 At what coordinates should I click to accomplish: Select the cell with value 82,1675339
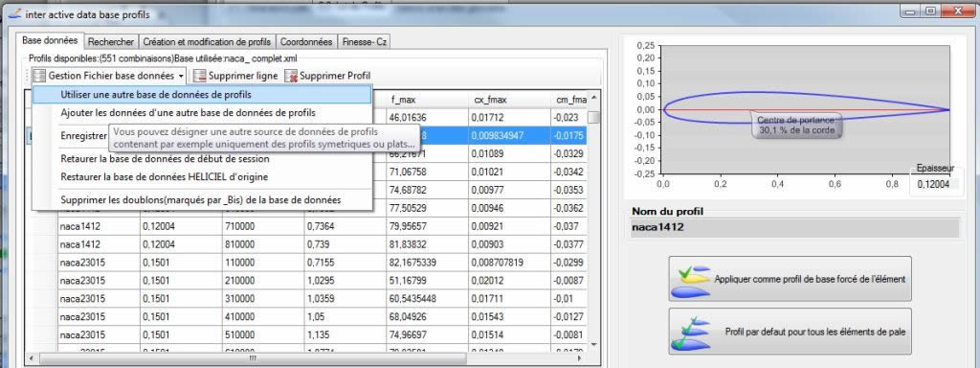[x=427, y=263]
